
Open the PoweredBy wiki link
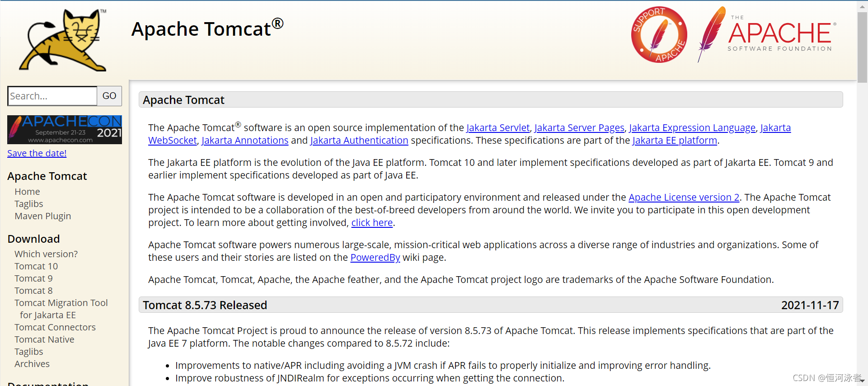click(375, 258)
